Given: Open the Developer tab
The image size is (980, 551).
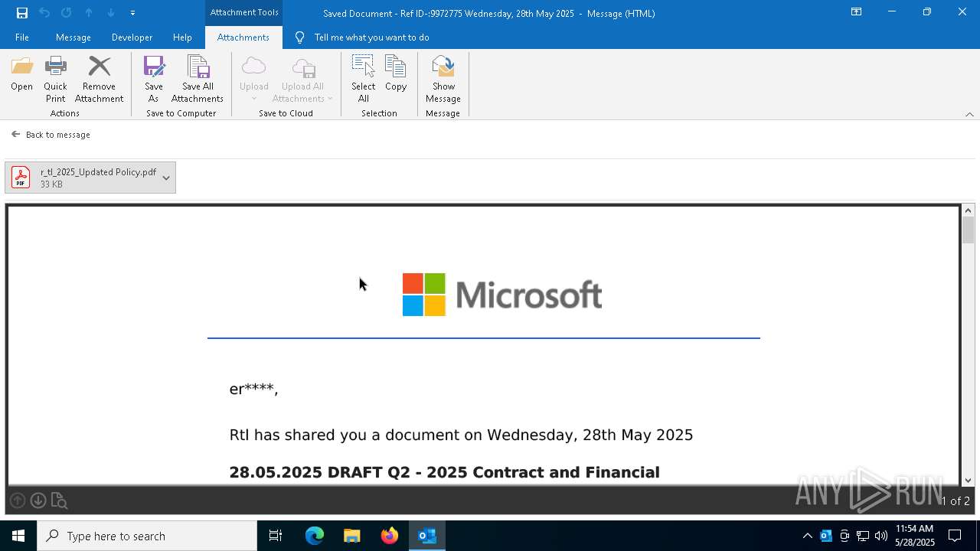Looking at the screenshot, I should [132, 37].
